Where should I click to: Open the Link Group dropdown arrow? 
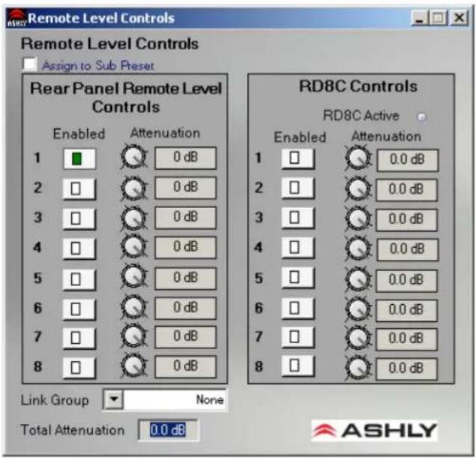(x=114, y=399)
